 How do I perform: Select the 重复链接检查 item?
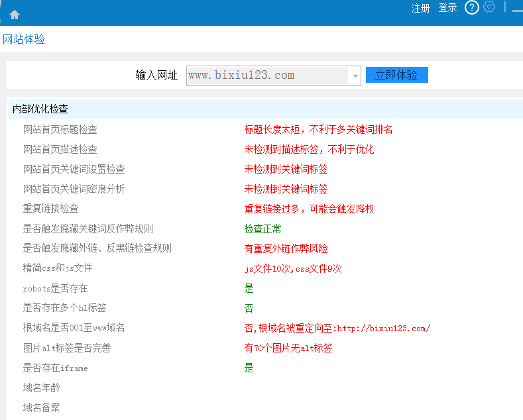[51, 209]
